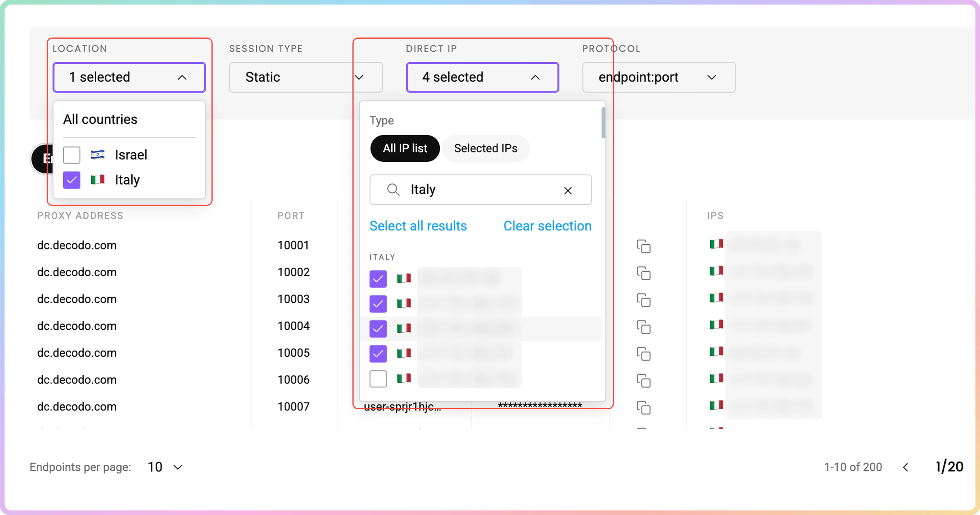The width and height of the screenshot is (980, 515).
Task: Switch to Selected IPs tab
Action: (x=485, y=148)
